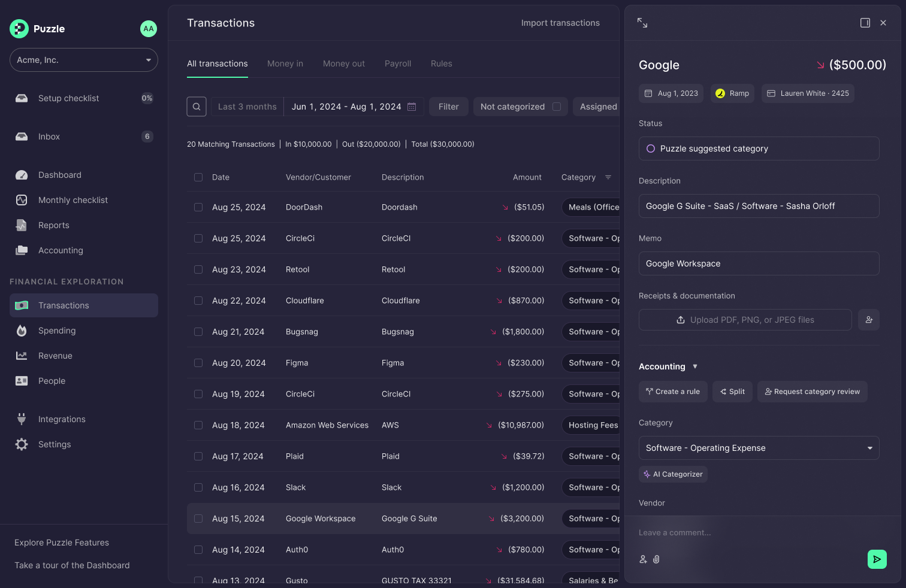Click the assign user icon beside upload

pos(869,320)
